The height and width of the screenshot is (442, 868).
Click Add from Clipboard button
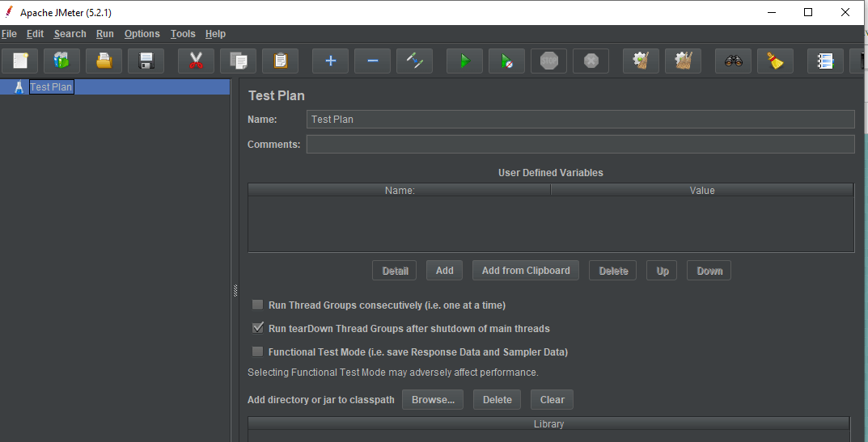(525, 271)
